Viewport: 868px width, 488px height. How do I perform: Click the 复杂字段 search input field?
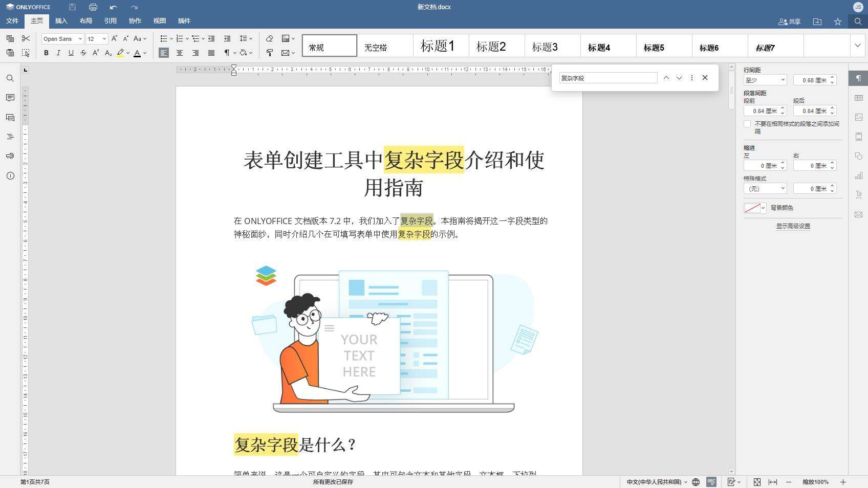608,78
